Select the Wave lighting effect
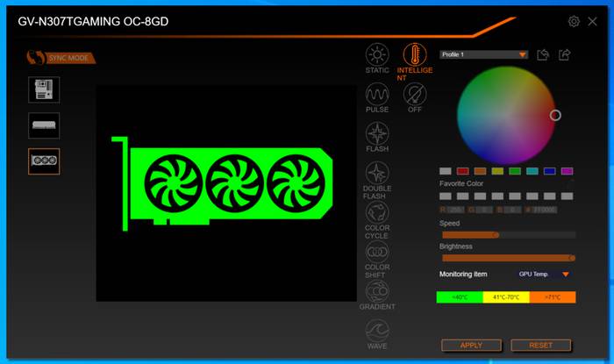 tap(377, 335)
